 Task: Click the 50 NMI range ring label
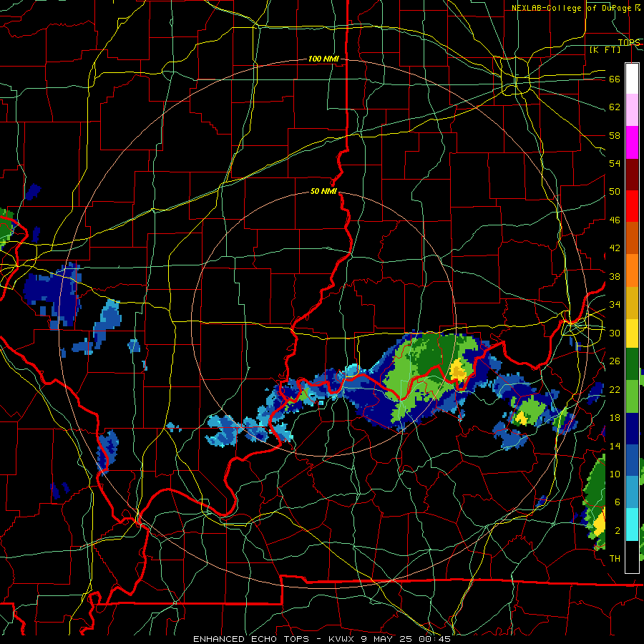click(323, 191)
